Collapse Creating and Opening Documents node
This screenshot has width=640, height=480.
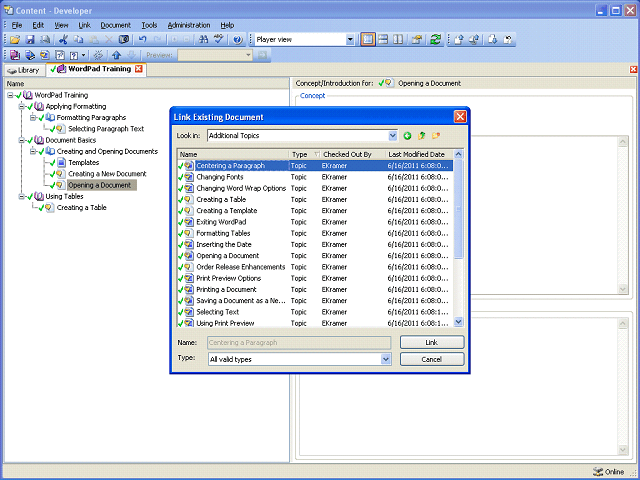click(33, 151)
